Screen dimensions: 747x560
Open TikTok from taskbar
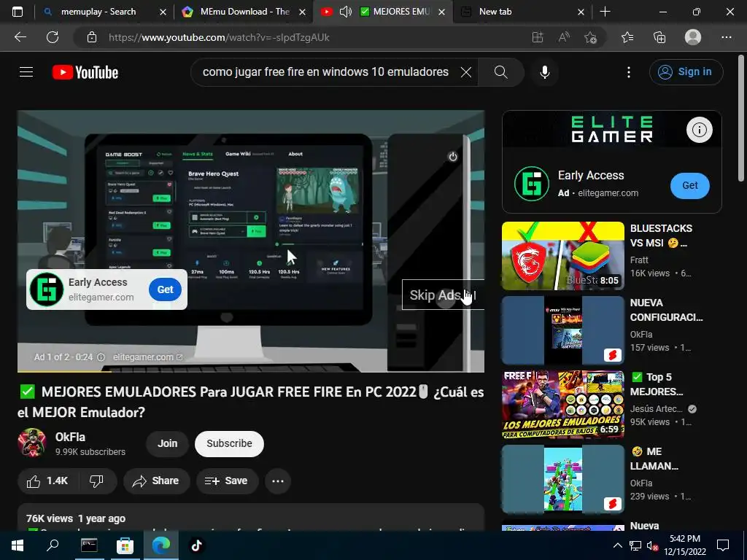tap(197, 545)
